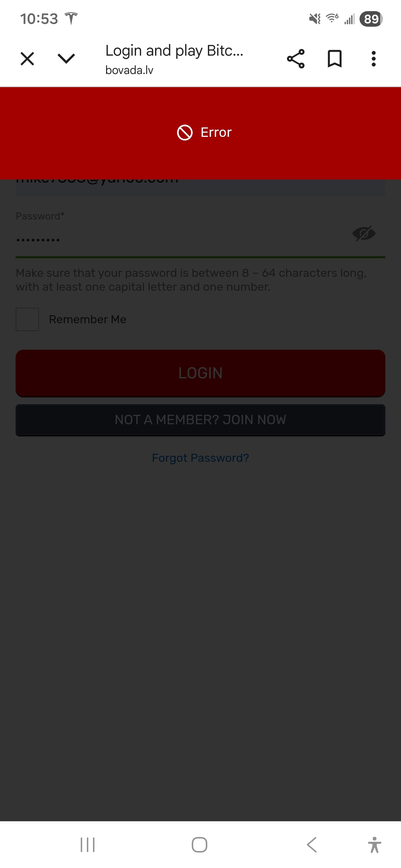Image resolution: width=401 pixels, height=868 pixels.
Task: Tap the battery indicator in status bar
Action: click(x=371, y=19)
